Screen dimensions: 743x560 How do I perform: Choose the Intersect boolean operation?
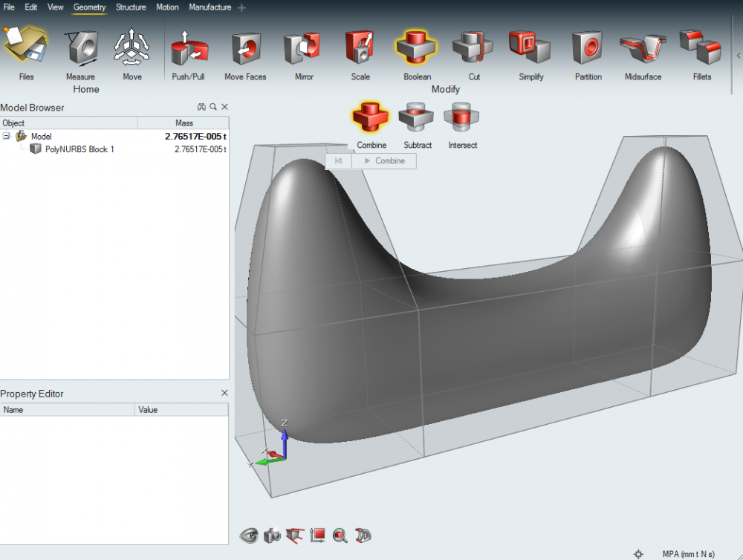click(461, 117)
